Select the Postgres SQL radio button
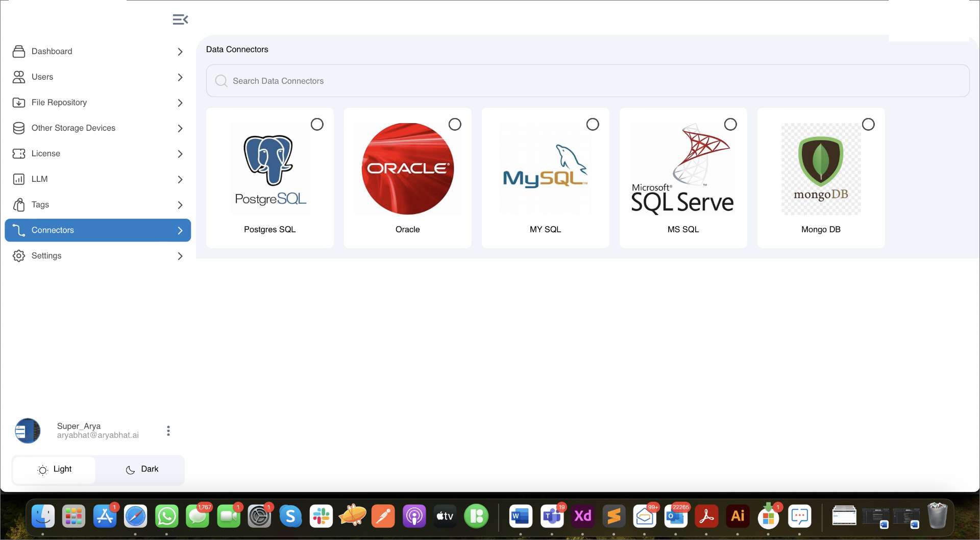 coord(317,124)
